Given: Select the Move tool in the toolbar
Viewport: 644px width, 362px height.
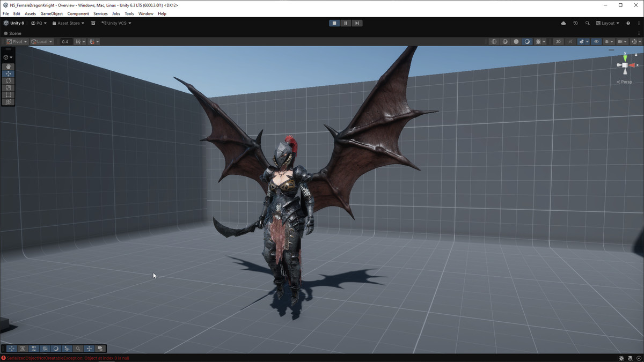Looking at the screenshot, I should pyautogui.click(x=8, y=74).
